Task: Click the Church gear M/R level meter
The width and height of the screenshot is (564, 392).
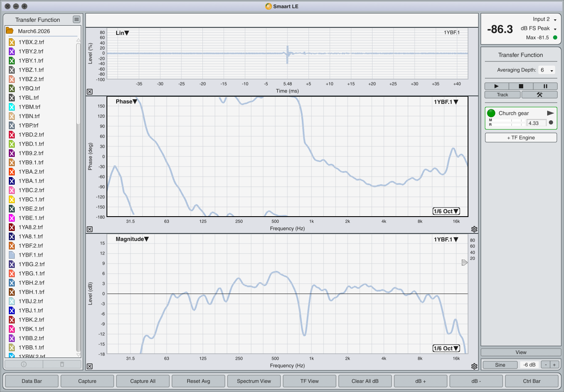Action: (x=507, y=122)
